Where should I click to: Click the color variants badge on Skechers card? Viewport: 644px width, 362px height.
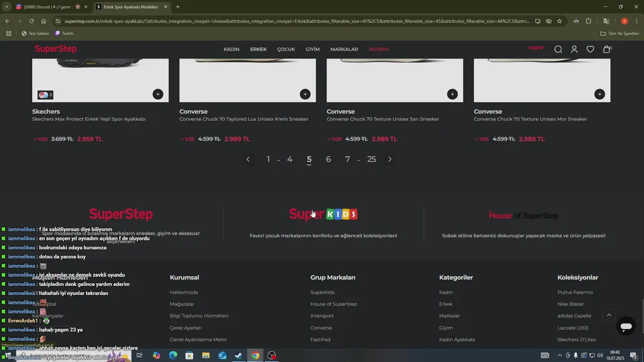[45, 95]
